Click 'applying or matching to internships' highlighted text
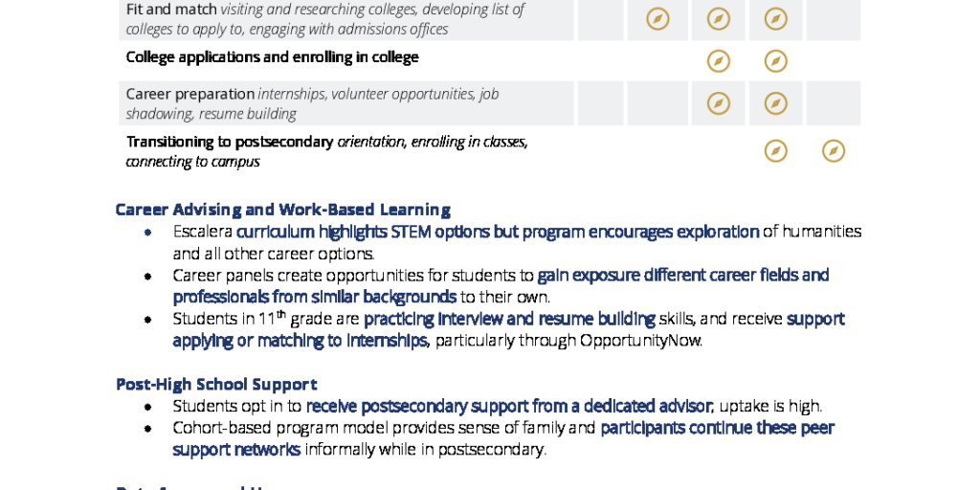 click(300, 341)
